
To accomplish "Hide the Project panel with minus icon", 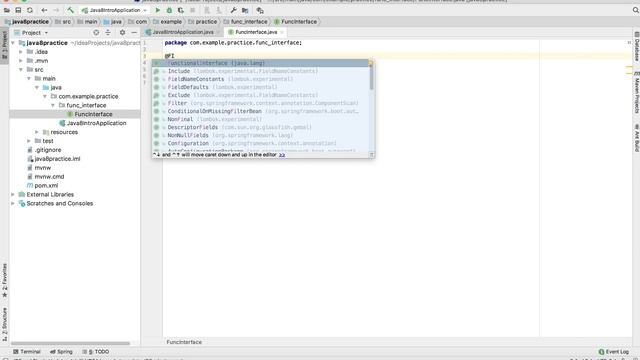I will (x=134, y=33).
